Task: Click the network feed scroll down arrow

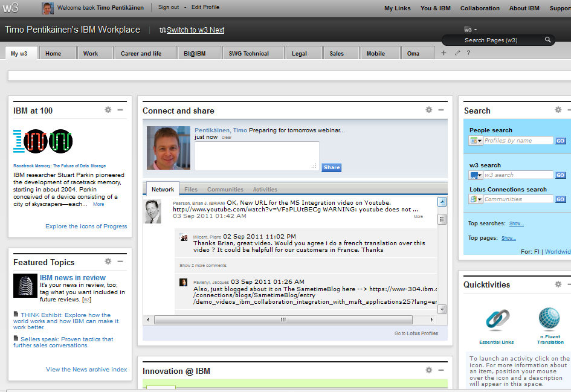Action: pos(442,309)
